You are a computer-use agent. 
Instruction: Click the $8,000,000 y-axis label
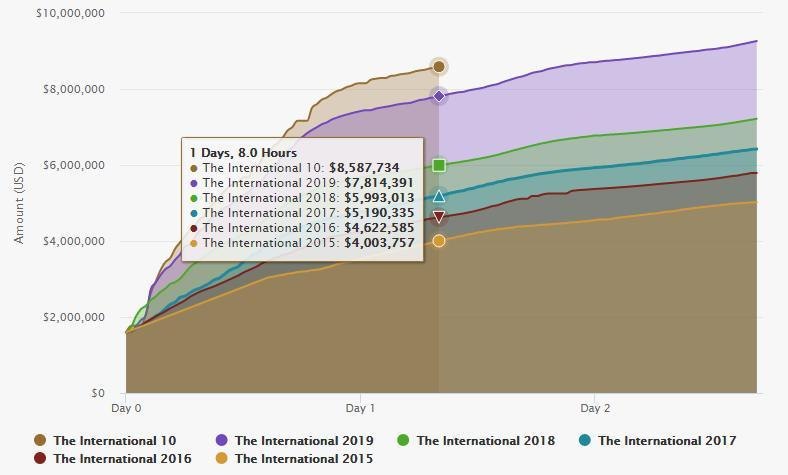tap(74, 89)
